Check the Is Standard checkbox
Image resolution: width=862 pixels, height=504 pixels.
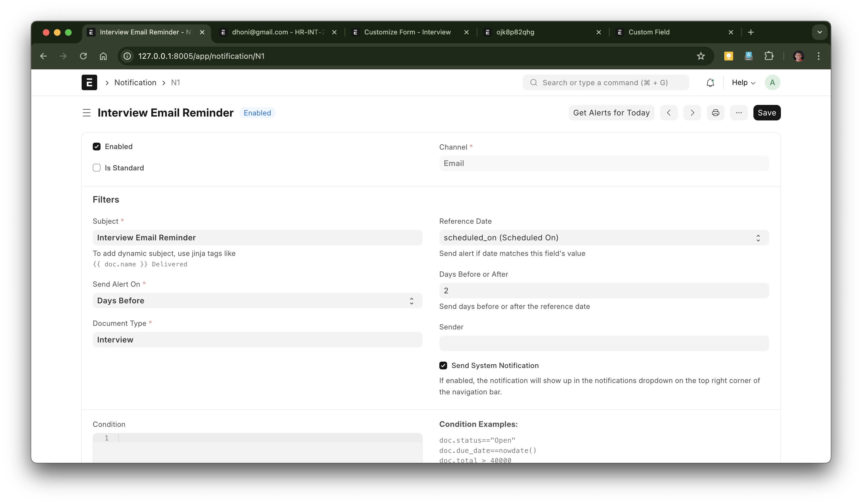(x=96, y=168)
